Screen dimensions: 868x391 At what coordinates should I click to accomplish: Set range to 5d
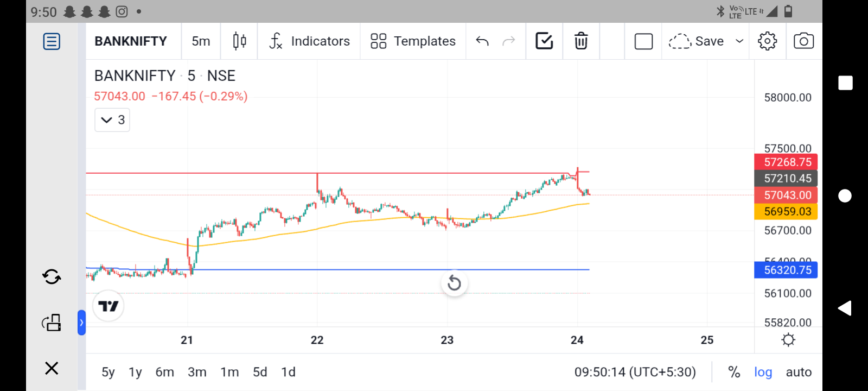260,372
